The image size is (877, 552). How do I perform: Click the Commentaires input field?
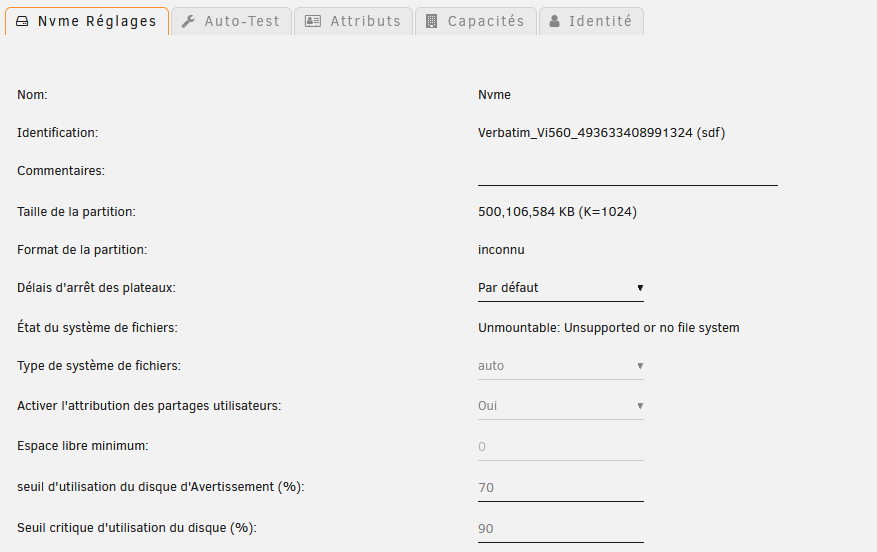pyautogui.click(x=628, y=172)
